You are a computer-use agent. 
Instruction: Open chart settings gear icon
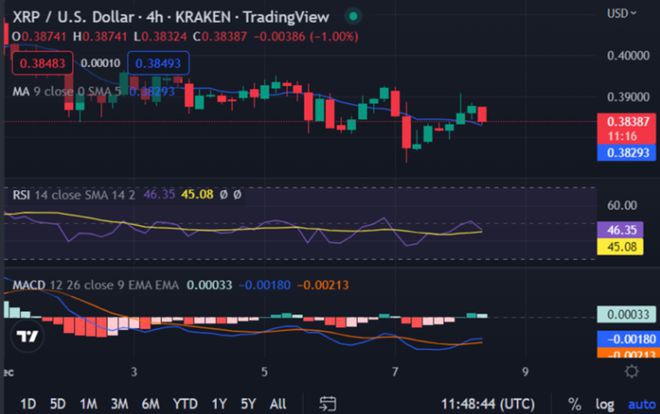click(x=631, y=371)
